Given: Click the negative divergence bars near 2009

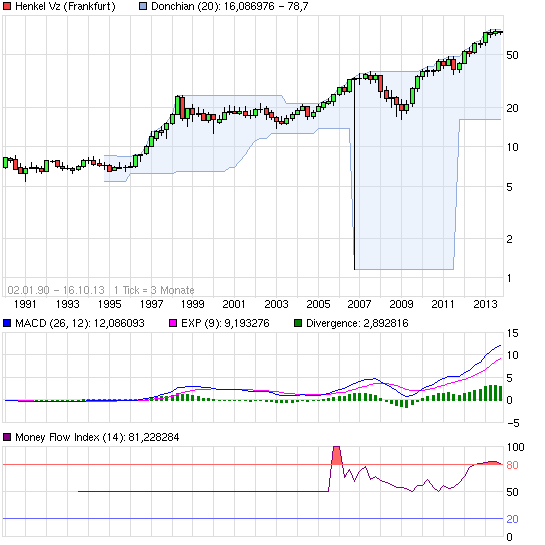Looking at the screenshot, I should tap(401, 403).
